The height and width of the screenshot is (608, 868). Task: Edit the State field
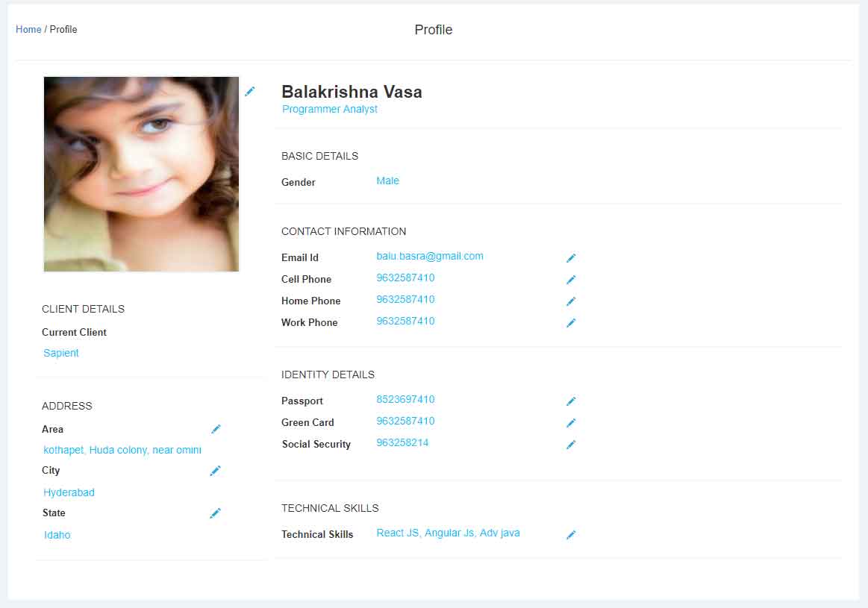[x=216, y=513]
